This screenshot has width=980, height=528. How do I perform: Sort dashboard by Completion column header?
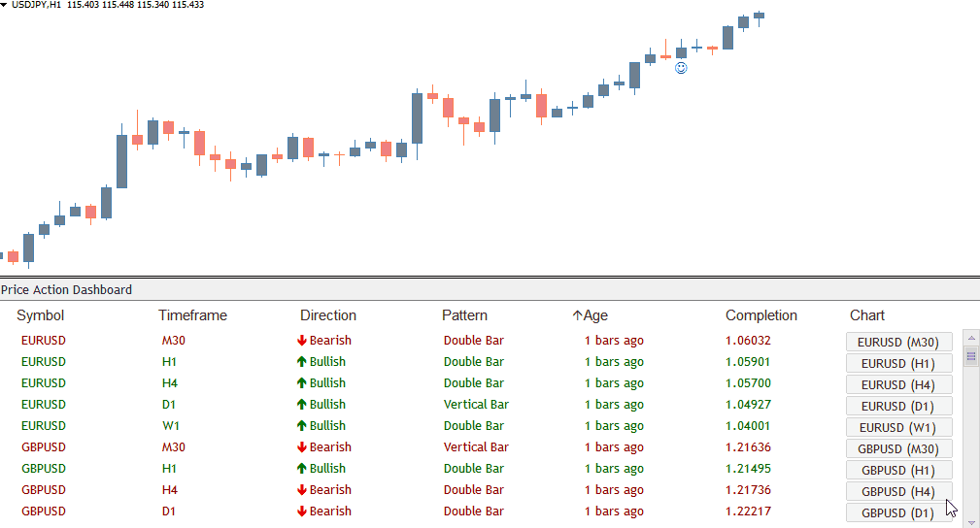pos(760,315)
